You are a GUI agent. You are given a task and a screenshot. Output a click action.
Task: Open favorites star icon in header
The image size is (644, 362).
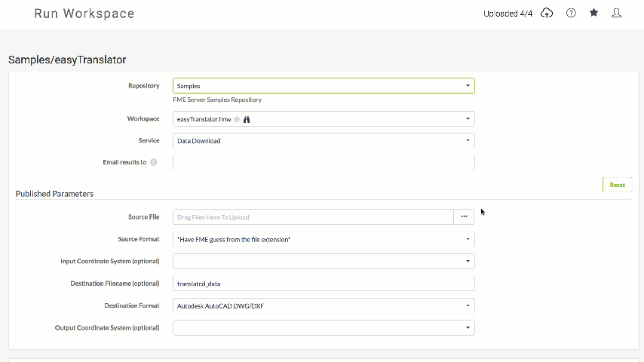pyautogui.click(x=593, y=13)
